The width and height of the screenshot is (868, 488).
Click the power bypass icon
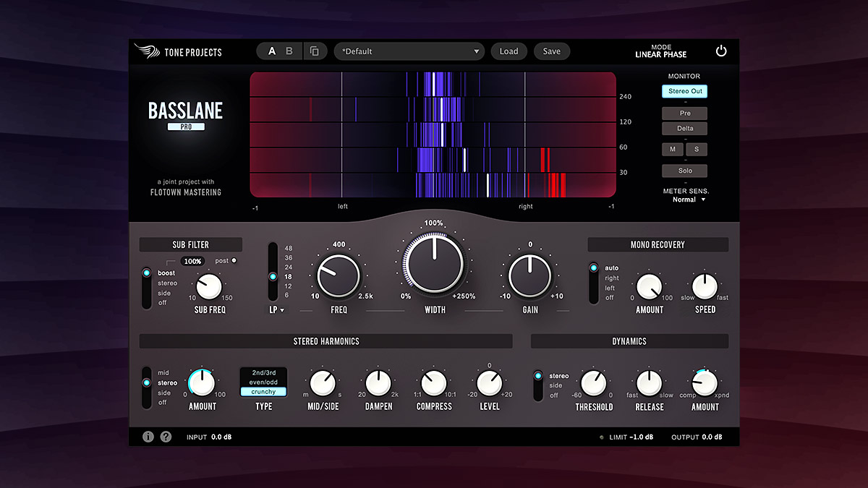tap(720, 51)
